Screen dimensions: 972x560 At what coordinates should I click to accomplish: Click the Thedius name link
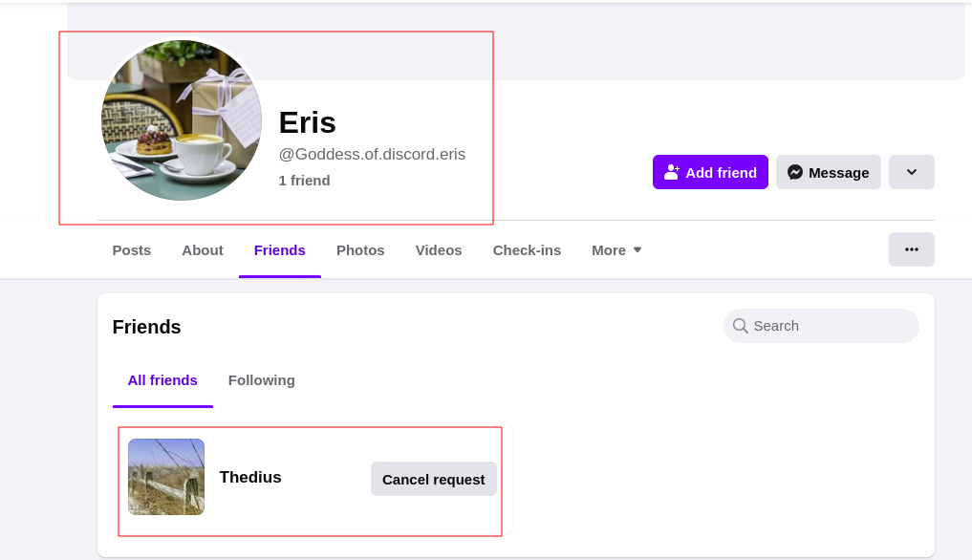click(x=250, y=477)
